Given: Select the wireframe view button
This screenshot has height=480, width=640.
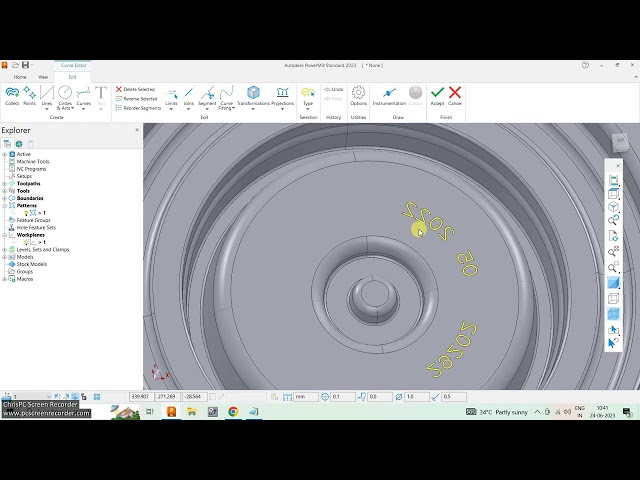Looking at the screenshot, I should tap(613, 298).
